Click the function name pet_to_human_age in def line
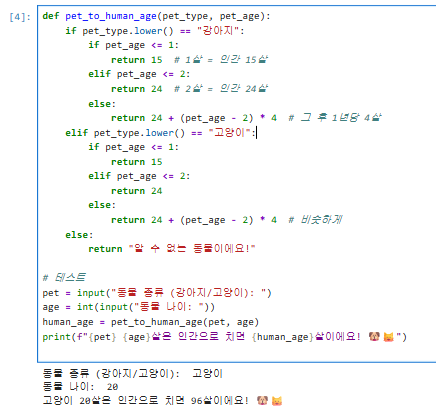Viewport: 436px width, 409px height. (x=111, y=16)
